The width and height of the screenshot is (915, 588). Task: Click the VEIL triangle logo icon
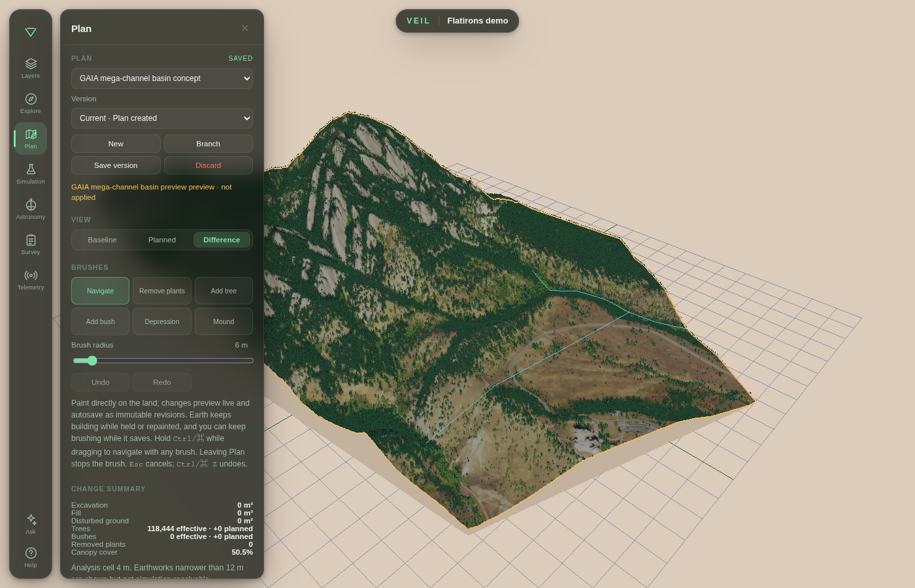click(30, 32)
